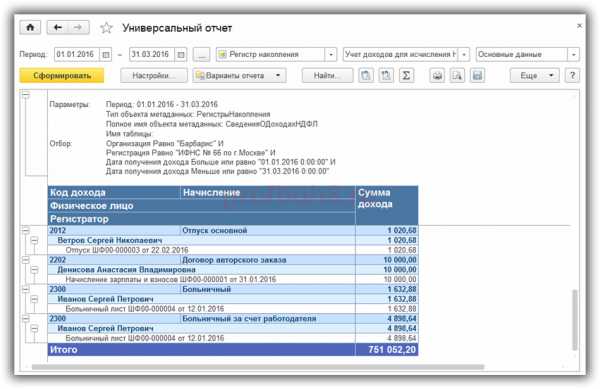Screen dimensions: 600x389
Task: Go back with the left arrow
Action: (x=58, y=28)
